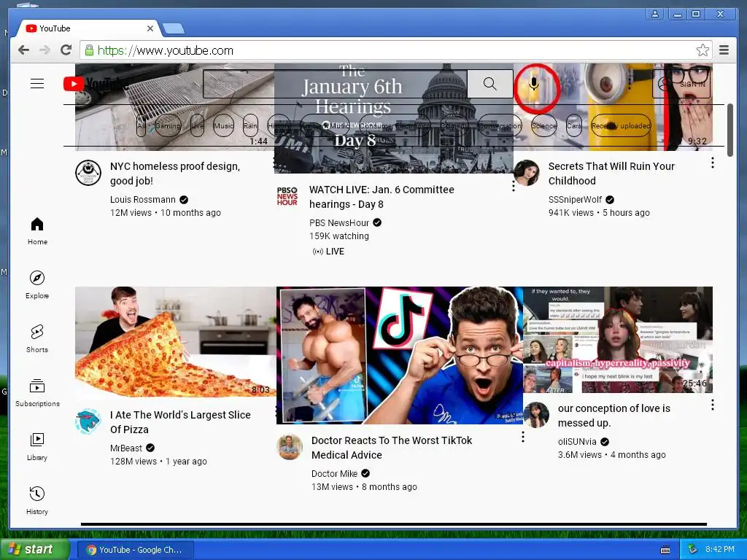747x560 pixels.
Task: Bookmark page with the star icon
Action: pyautogui.click(x=703, y=50)
